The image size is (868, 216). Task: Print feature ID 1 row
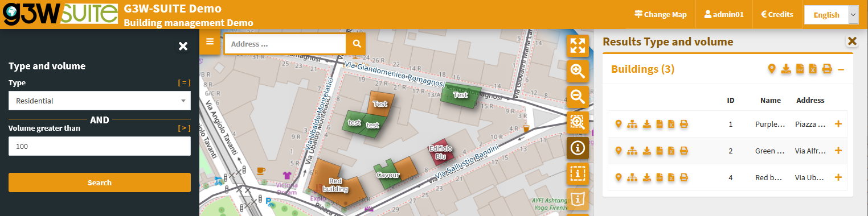pos(684,124)
